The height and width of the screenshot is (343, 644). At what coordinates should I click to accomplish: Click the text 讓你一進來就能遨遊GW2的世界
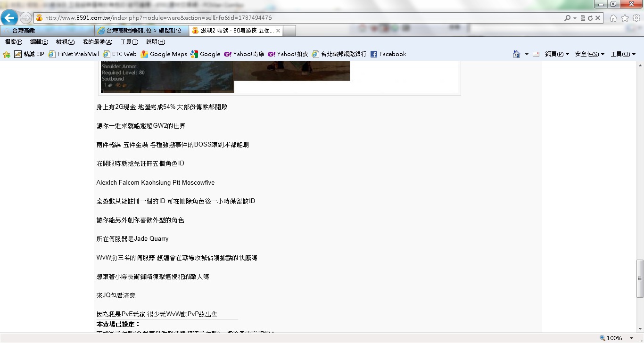(x=141, y=126)
